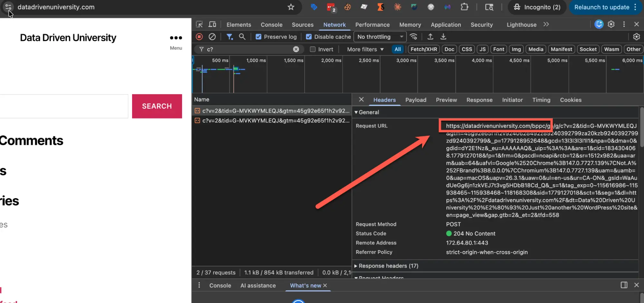Filter requests by JS type

(482, 49)
